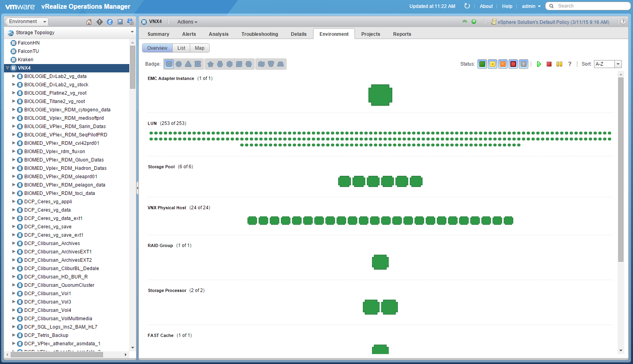This screenshot has width=633, height=364.
Task: Open the Alerts diamond icon in left toolbar
Action: (x=99, y=22)
